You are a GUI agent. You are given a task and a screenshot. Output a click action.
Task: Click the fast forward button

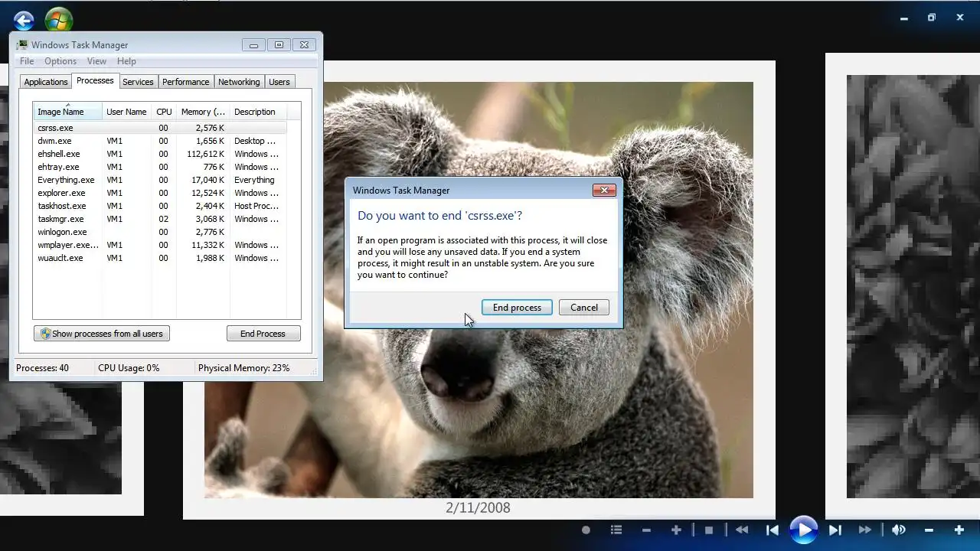click(865, 530)
